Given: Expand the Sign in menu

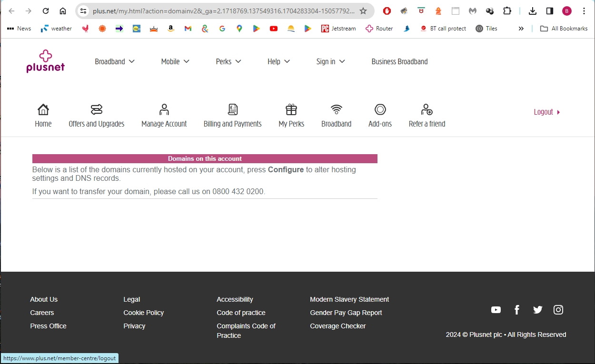Looking at the screenshot, I should tap(330, 61).
